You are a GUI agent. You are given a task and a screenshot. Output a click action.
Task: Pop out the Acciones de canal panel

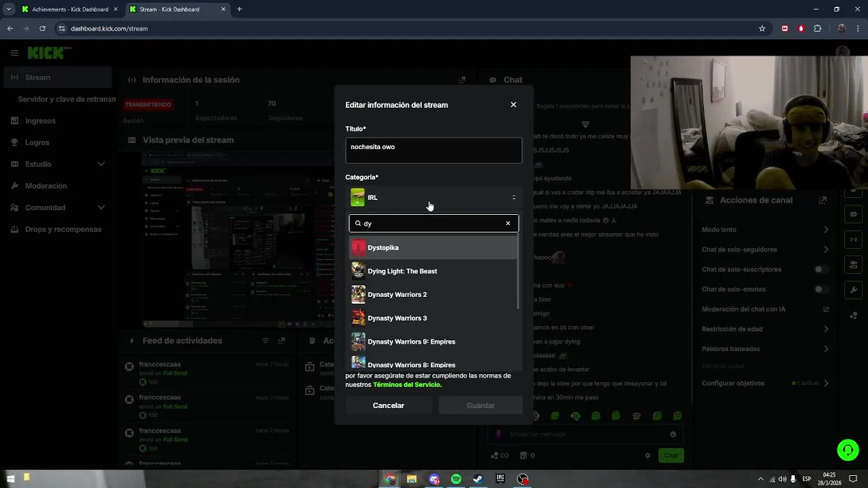tap(823, 201)
